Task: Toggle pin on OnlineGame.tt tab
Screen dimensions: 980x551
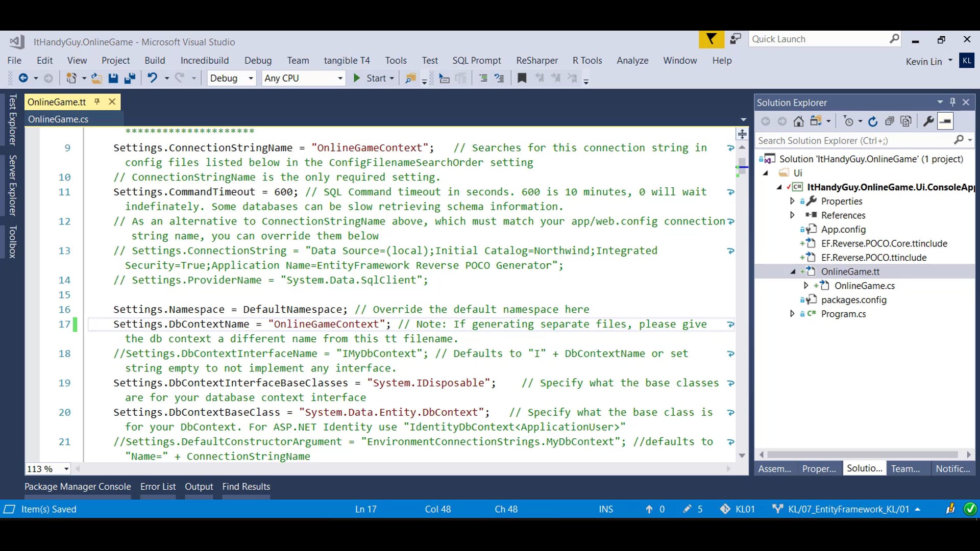Action: 97,102
